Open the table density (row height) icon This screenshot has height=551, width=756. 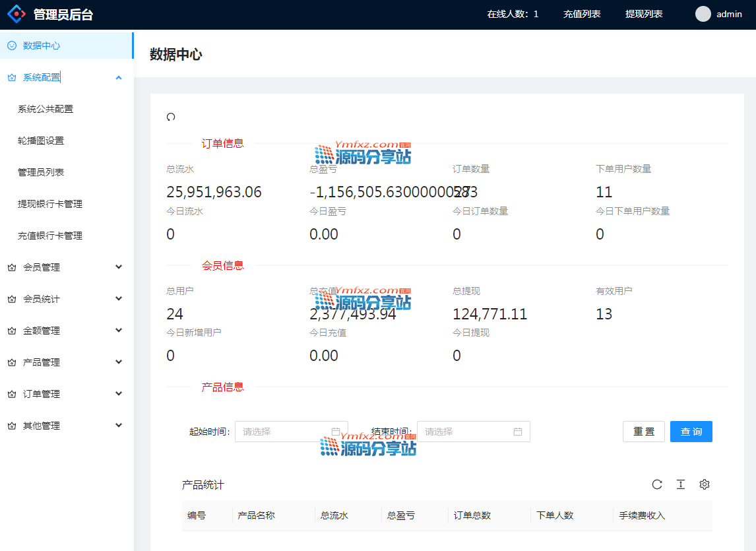pos(681,484)
